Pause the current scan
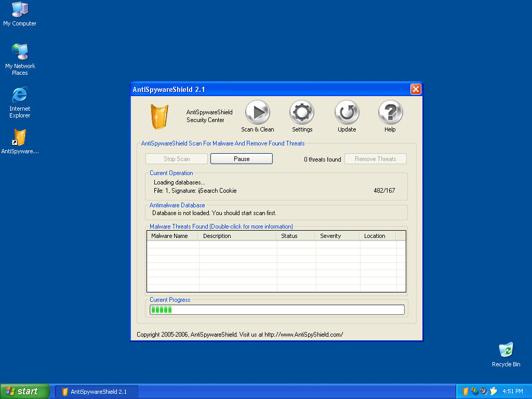Screen dimensions: 532x399 click(241, 158)
